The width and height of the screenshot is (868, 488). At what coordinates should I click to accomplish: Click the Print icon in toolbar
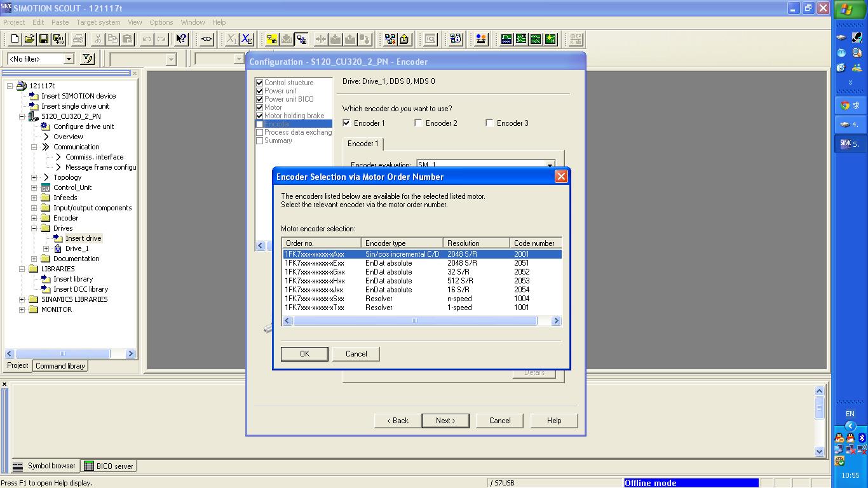[x=78, y=39]
